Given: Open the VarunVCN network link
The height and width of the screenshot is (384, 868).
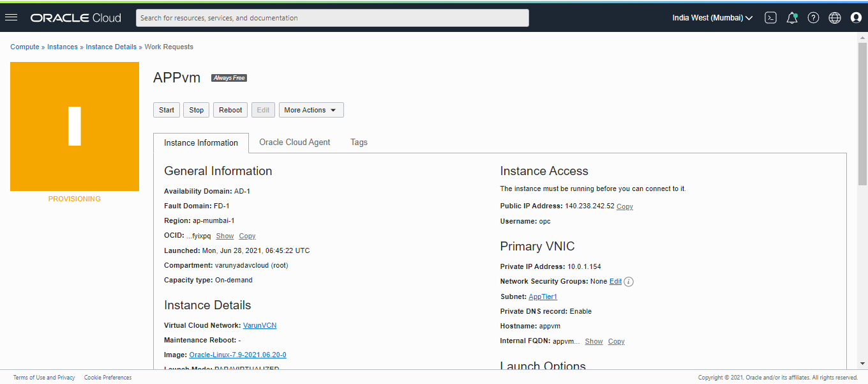Looking at the screenshot, I should pyautogui.click(x=260, y=325).
